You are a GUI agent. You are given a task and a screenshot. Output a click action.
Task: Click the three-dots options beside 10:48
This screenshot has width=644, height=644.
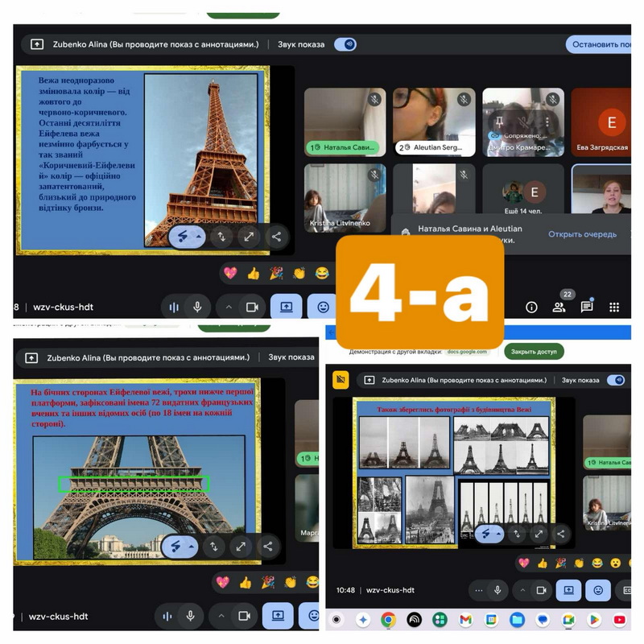pyautogui.click(x=480, y=589)
